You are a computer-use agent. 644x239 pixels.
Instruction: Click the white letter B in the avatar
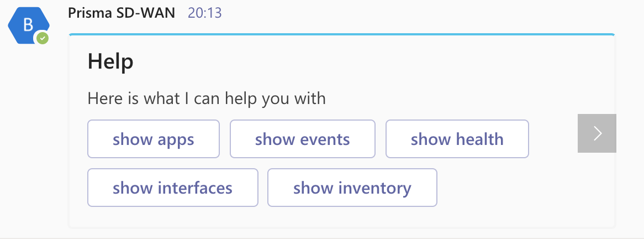(x=28, y=24)
